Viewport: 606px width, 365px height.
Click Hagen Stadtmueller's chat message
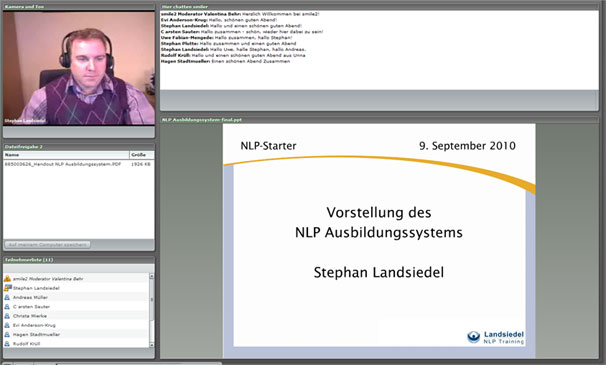click(225, 61)
